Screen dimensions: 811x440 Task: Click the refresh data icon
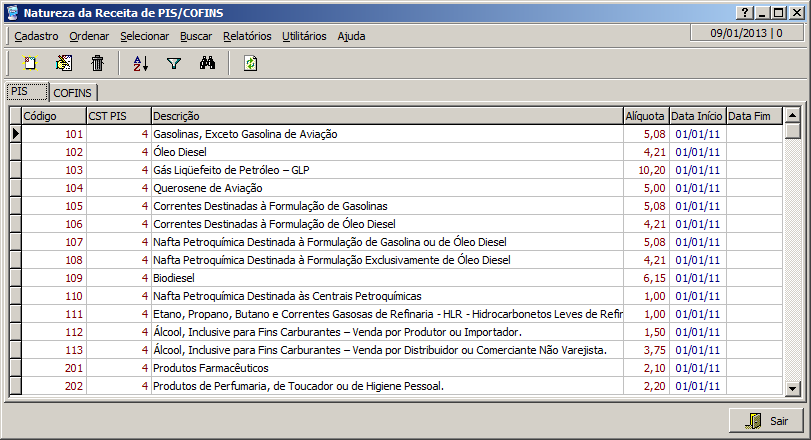[x=250, y=63]
